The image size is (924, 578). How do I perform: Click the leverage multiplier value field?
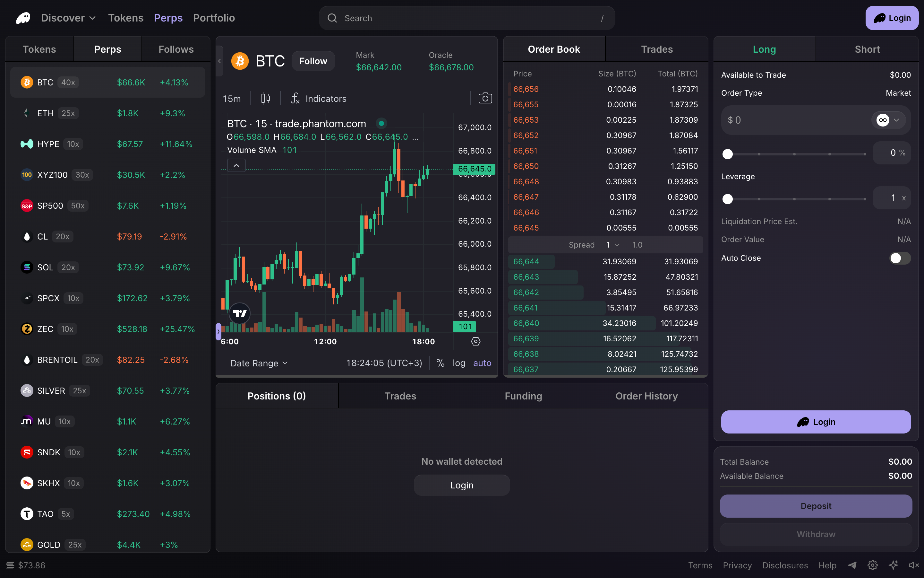pyautogui.click(x=892, y=197)
